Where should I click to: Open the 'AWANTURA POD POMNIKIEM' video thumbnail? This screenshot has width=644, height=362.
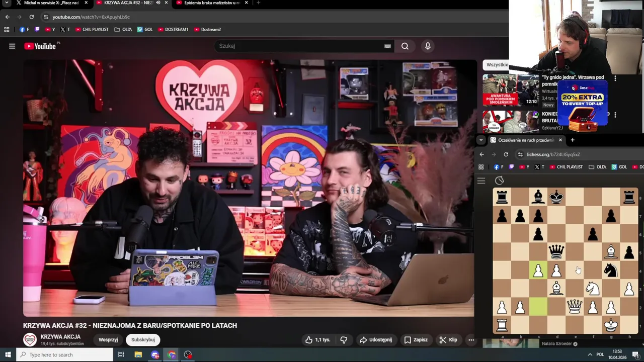point(511,89)
